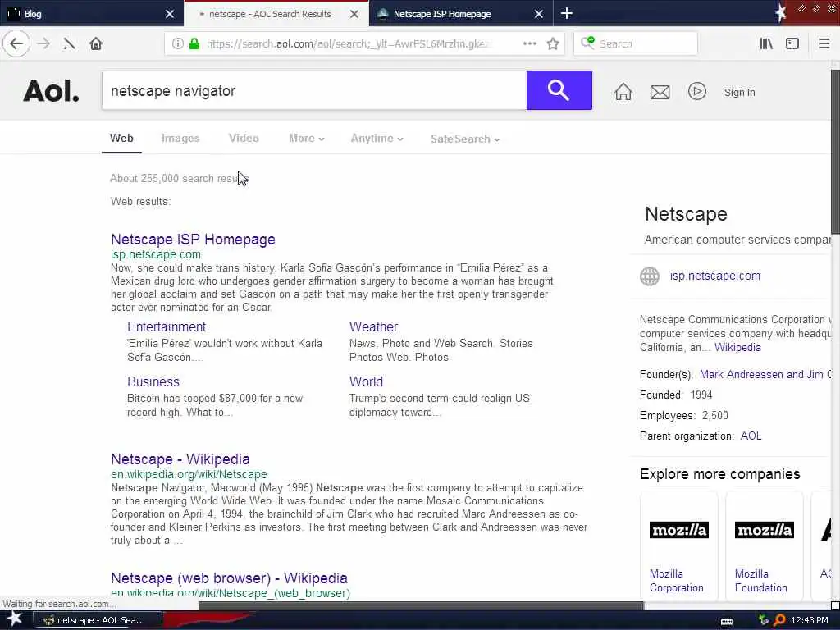This screenshot has height=630, width=840.
Task: Close the Blog tab
Action: click(169, 14)
